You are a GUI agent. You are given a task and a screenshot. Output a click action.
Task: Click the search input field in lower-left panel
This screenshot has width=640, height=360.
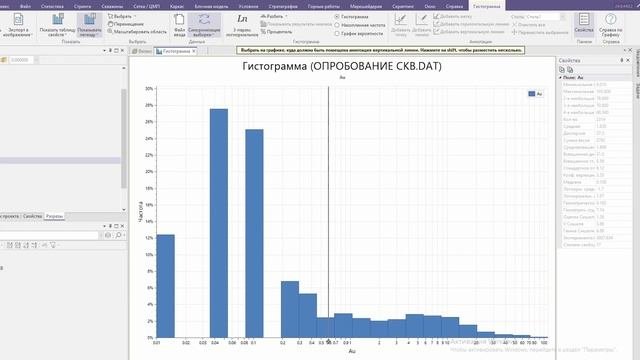(49, 236)
